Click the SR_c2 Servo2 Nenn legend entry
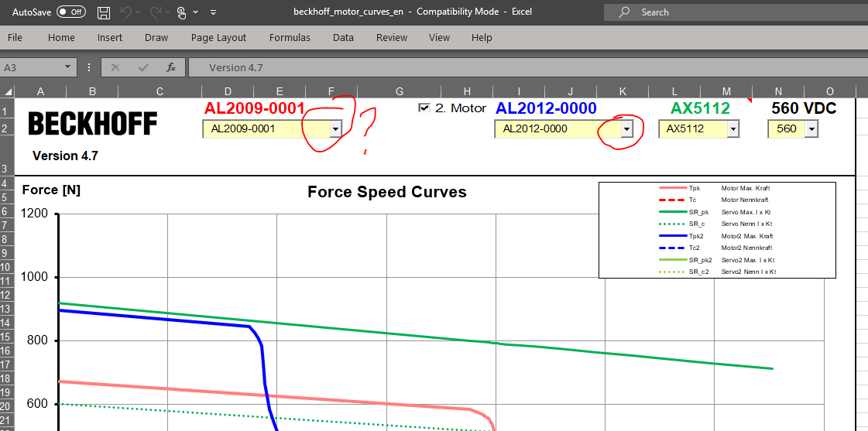This screenshot has height=431, width=868. pos(718,272)
